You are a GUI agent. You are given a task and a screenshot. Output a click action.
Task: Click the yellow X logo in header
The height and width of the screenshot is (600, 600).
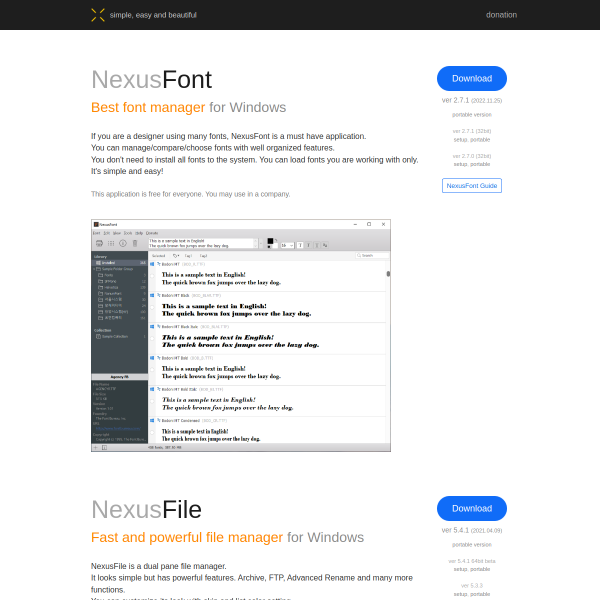coord(98,15)
